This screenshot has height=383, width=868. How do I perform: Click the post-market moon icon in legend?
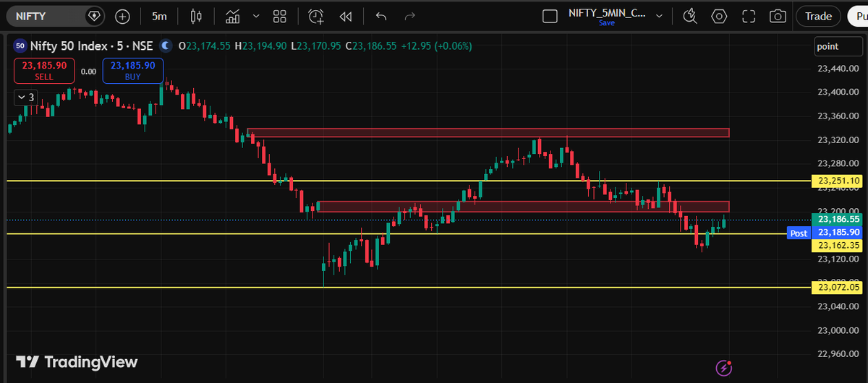pyautogui.click(x=166, y=46)
